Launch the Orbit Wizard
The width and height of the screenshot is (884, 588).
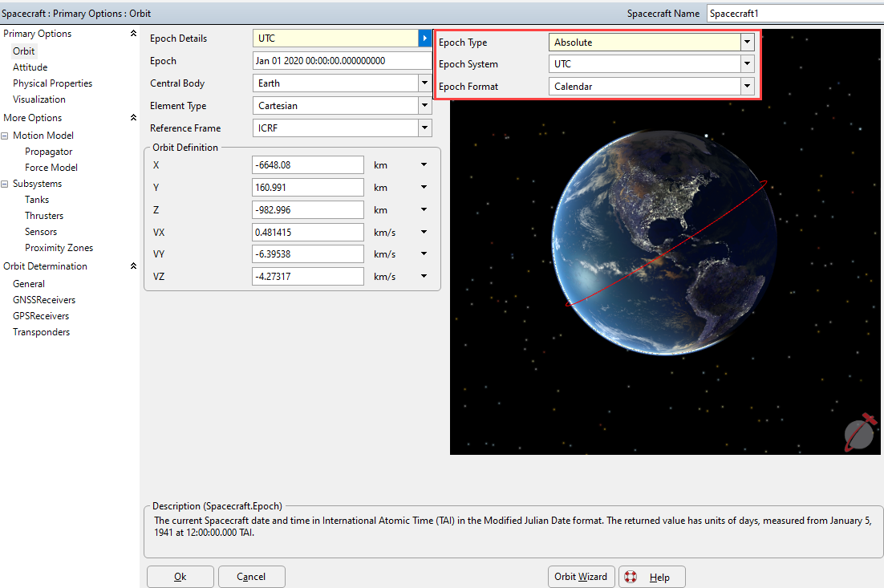point(581,577)
